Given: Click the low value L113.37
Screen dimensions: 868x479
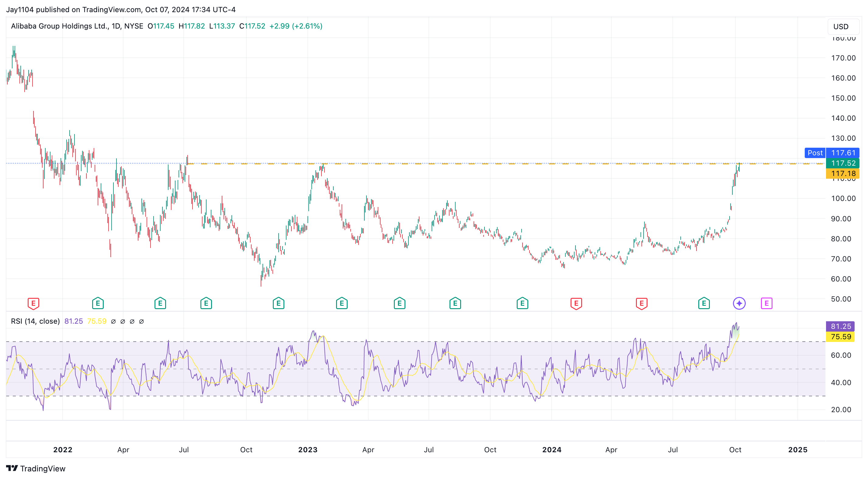Looking at the screenshot, I should (222, 26).
